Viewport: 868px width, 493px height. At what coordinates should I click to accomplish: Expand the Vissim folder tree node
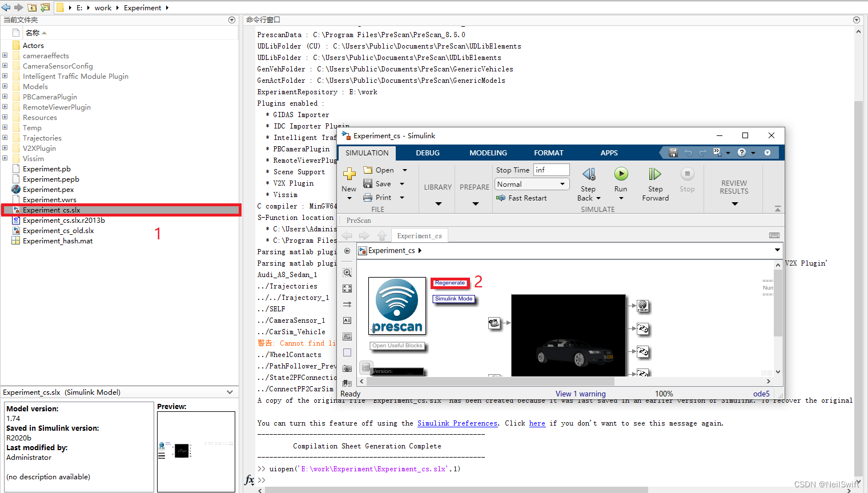pyautogui.click(x=5, y=158)
